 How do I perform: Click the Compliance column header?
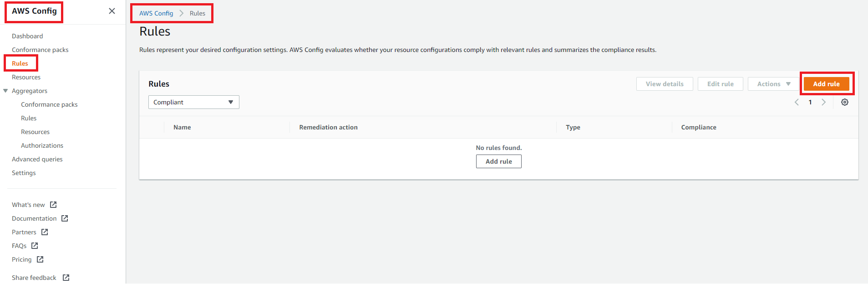(x=699, y=127)
